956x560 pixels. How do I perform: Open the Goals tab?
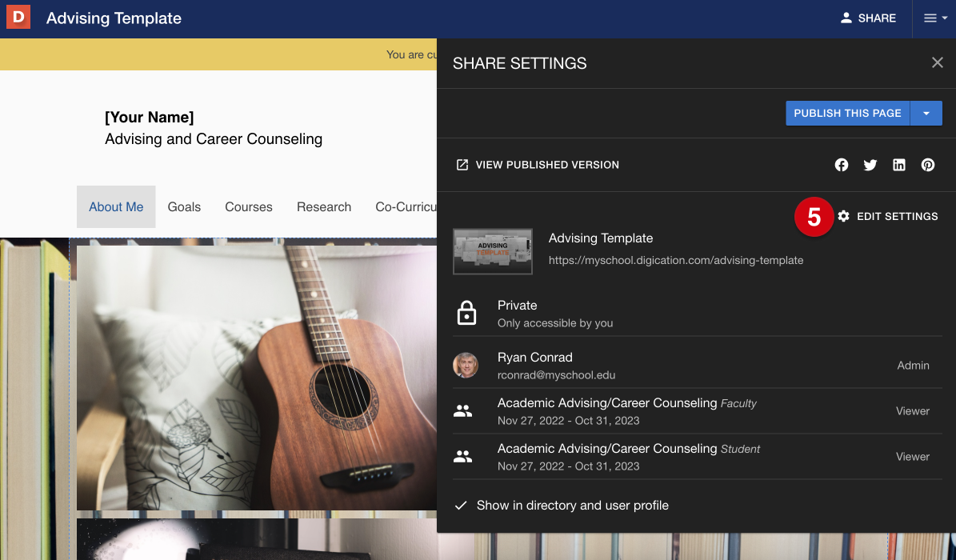[x=184, y=206]
